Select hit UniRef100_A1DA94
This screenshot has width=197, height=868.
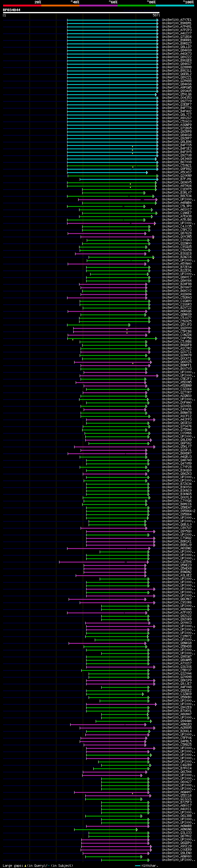(x=176, y=294)
